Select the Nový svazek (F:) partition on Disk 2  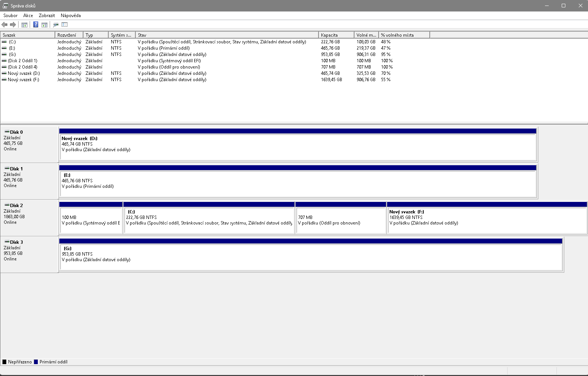pyautogui.click(x=487, y=218)
